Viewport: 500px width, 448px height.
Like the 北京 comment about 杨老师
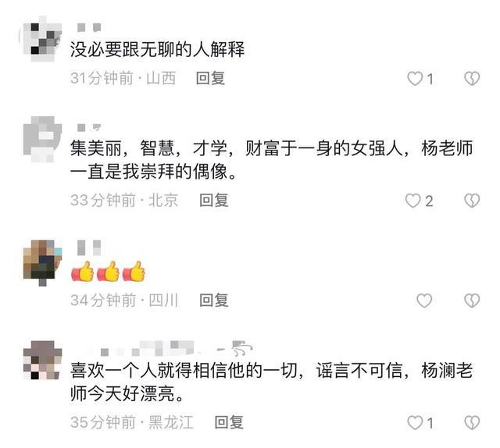[413, 201]
